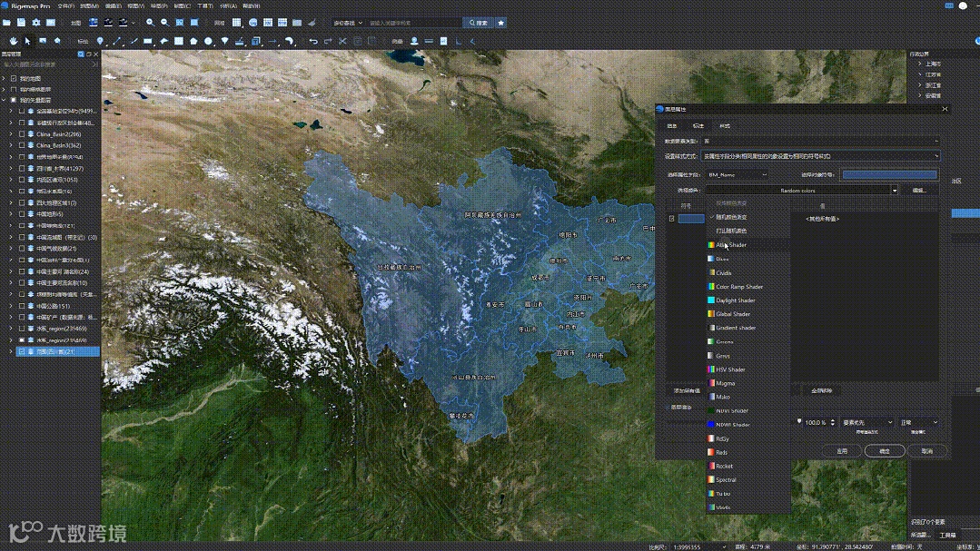
Task: Choose Daylight Shader entry
Action: pyautogui.click(x=748, y=300)
